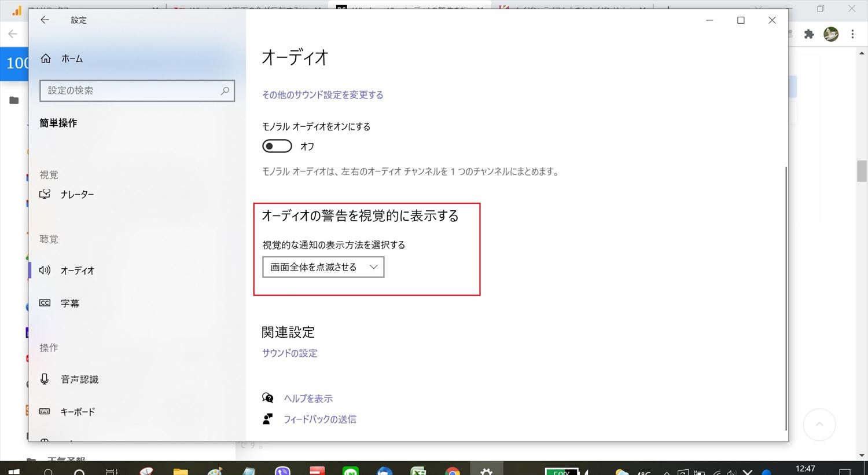Open その他のサウンド設定を変更する link
Image resolution: width=868 pixels, height=475 pixels.
tap(322, 95)
